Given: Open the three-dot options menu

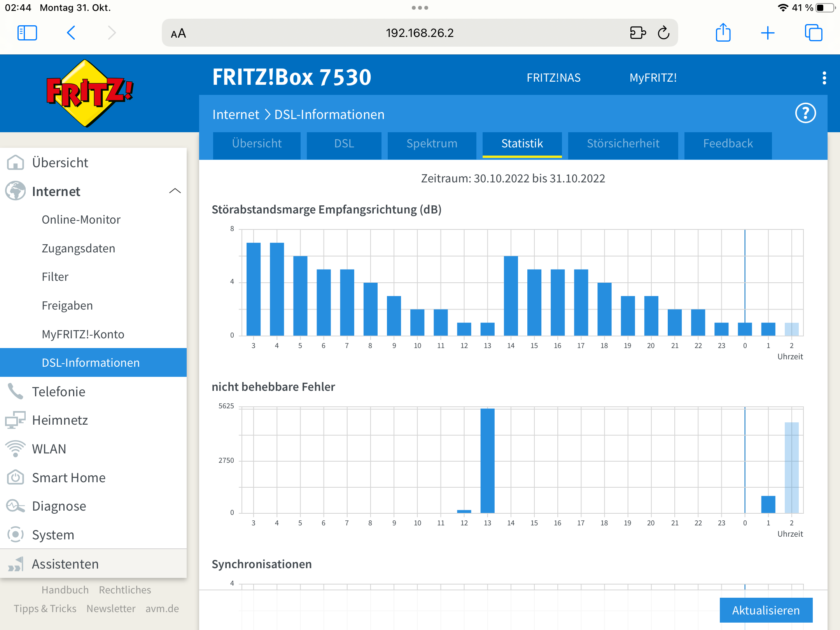Looking at the screenshot, I should [x=824, y=78].
